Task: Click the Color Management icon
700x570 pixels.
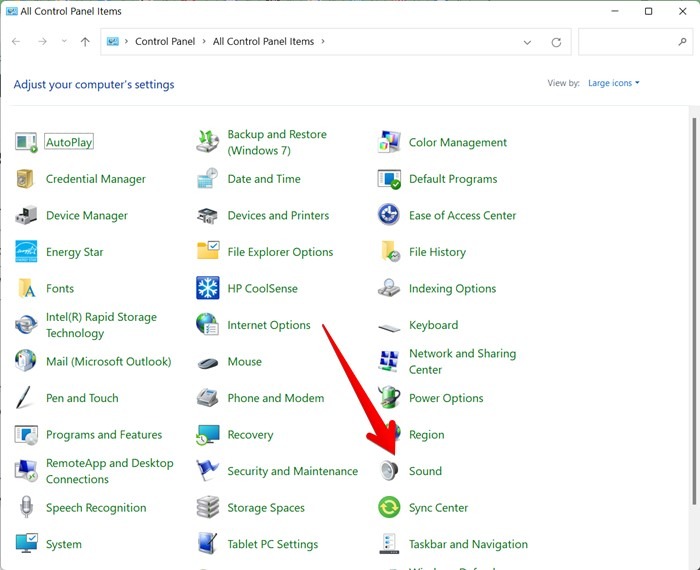Action: [389, 142]
